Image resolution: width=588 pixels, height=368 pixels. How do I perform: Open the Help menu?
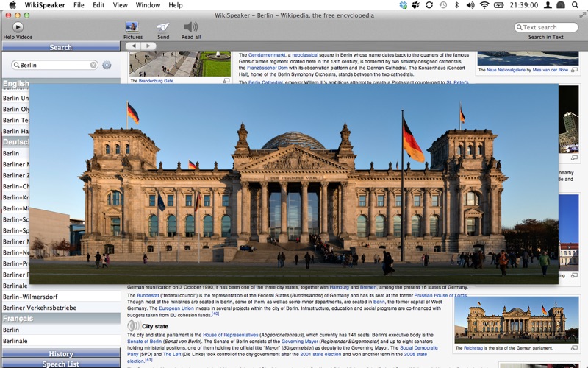[176, 5]
